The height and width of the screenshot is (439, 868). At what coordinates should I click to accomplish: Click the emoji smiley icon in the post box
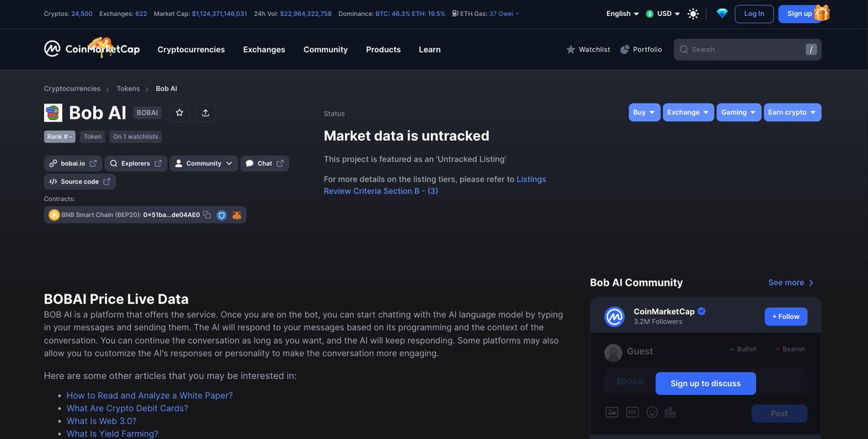(x=652, y=412)
